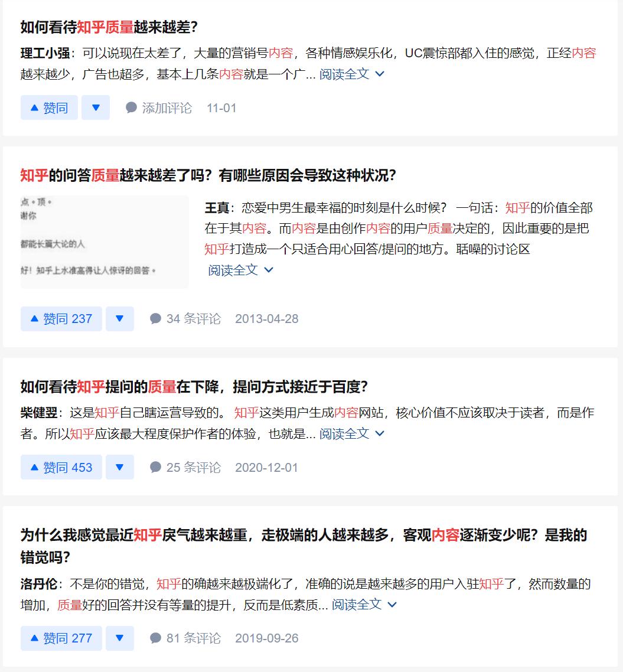This screenshot has width=623, height=672.
Task: Open question 如何看待知乎提问的质量在下降
Action: [194, 387]
